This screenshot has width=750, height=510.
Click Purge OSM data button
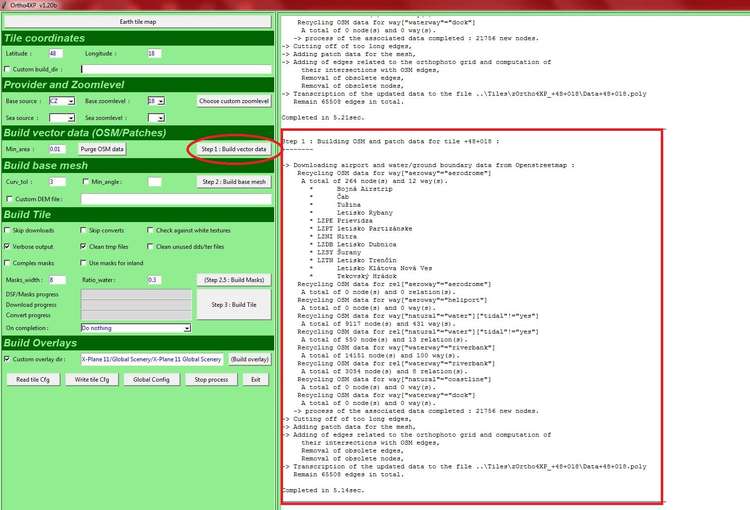(x=102, y=149)
